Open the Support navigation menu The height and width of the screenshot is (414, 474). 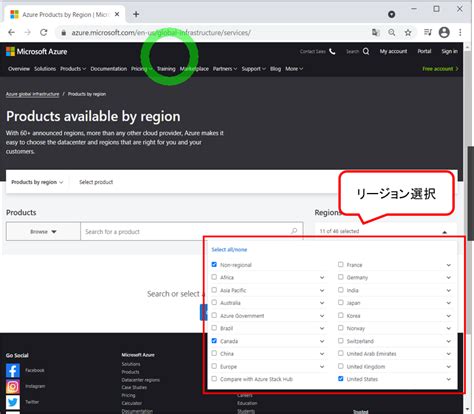tap(254, 69)
